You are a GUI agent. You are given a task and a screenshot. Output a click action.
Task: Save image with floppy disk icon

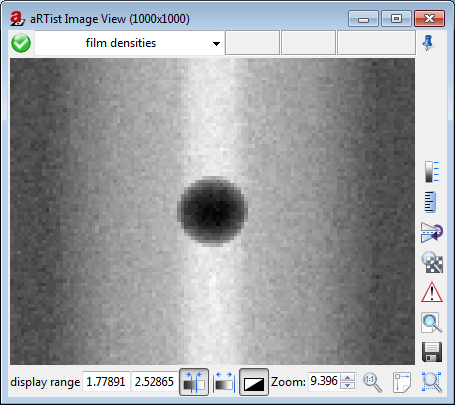(432, 352)
